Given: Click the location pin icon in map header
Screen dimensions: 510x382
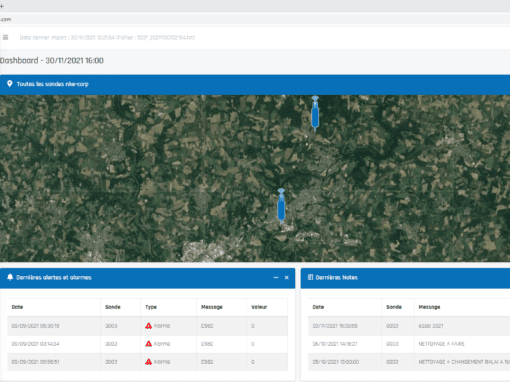Looking at the screenshot, I should pos(10,84).
